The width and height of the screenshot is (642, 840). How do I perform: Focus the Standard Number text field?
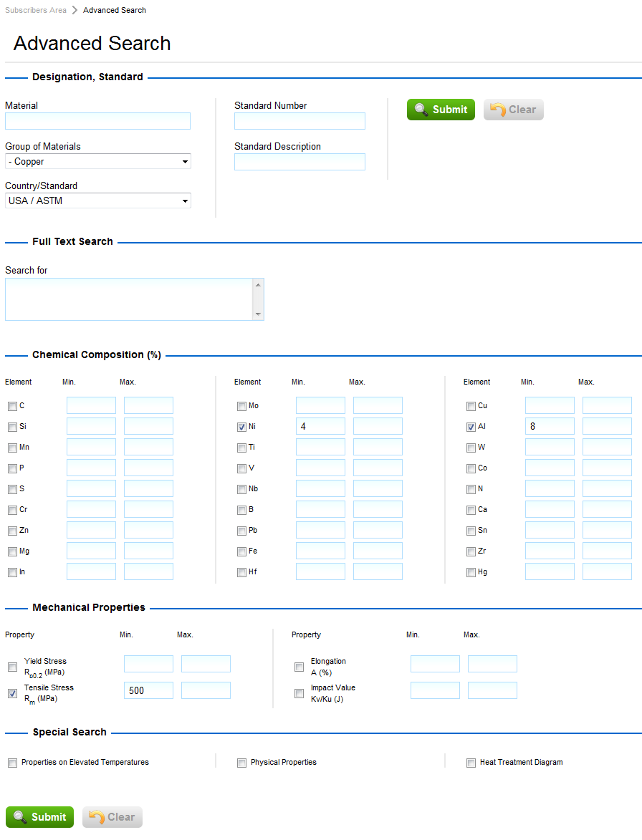[300, 121]
